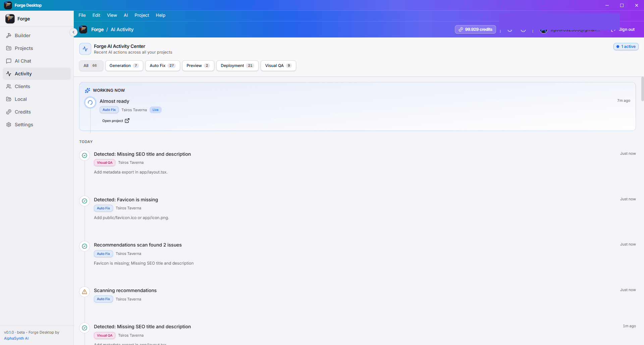
Task: Open the Project menu
Action: pyautogui.click(x=142, y=15)
